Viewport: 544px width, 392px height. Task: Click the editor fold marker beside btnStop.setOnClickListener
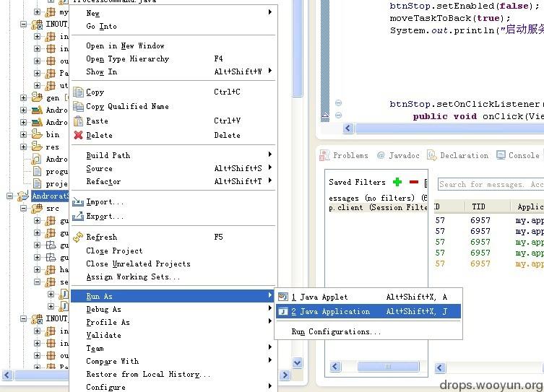tap(338, 103)
